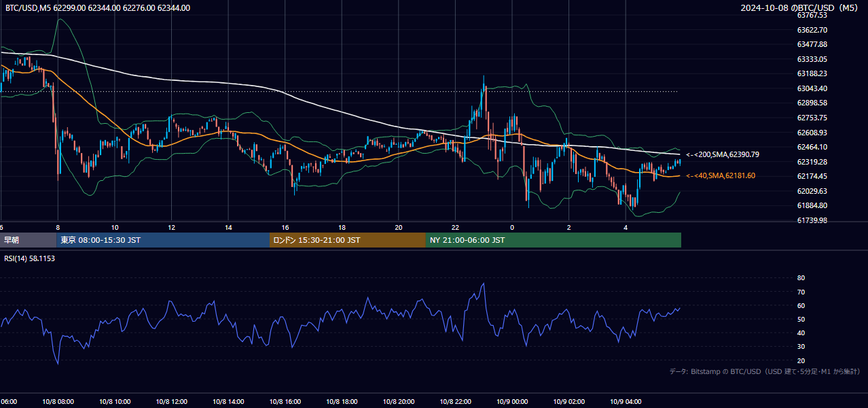This screenshot has width=868, height=408.
Task: Click the 2024-10-08 BTC/USD (M5) title
Action: point(799,8)
